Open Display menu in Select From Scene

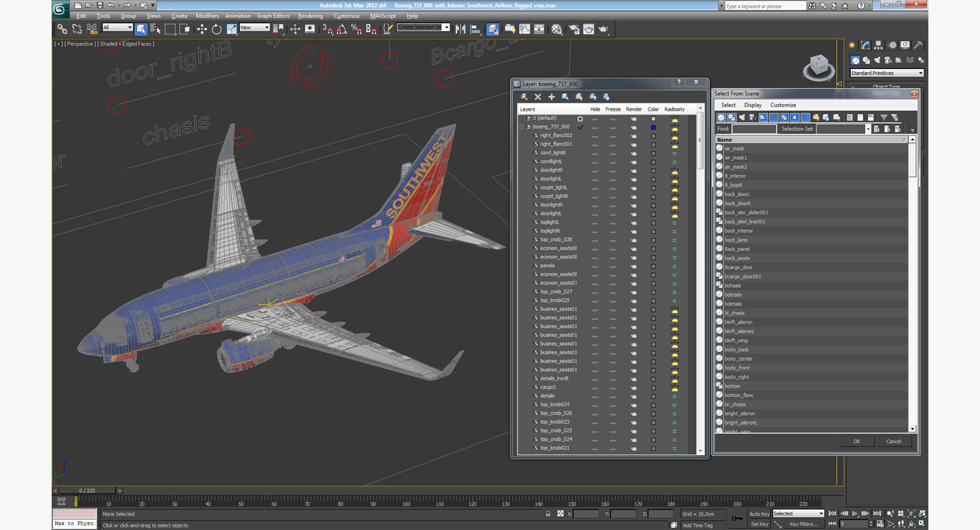pyautogui.click(x=753, y=105)
